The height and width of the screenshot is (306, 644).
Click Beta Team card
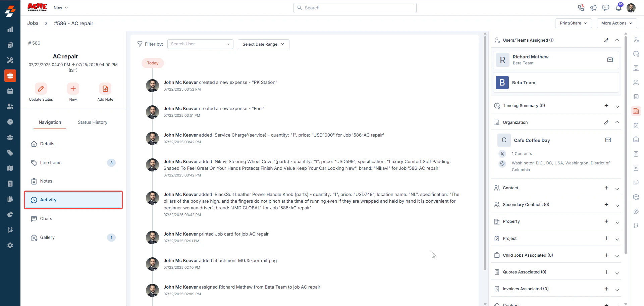pos(556,83)
